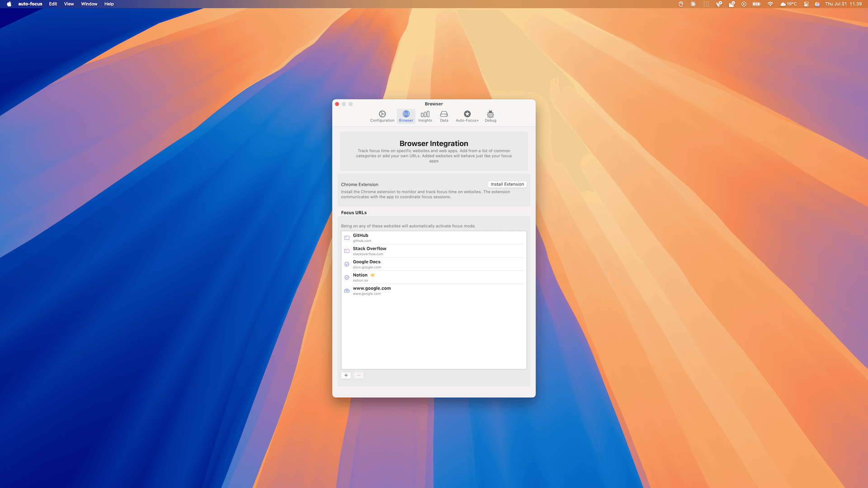Click the terminal icon beside Stack Overflow
Image resolution: width=868 pixels, height=488 pixels.
pos(347,251)
